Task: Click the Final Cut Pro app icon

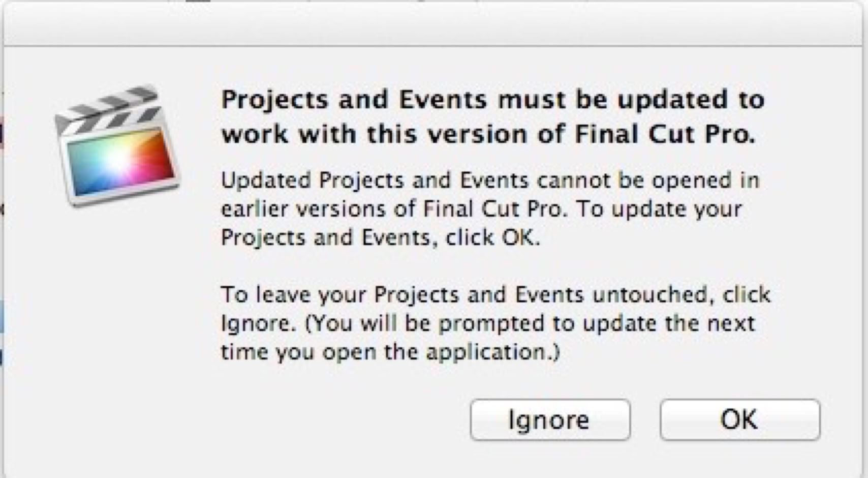Action: click(x=118, y=147)
